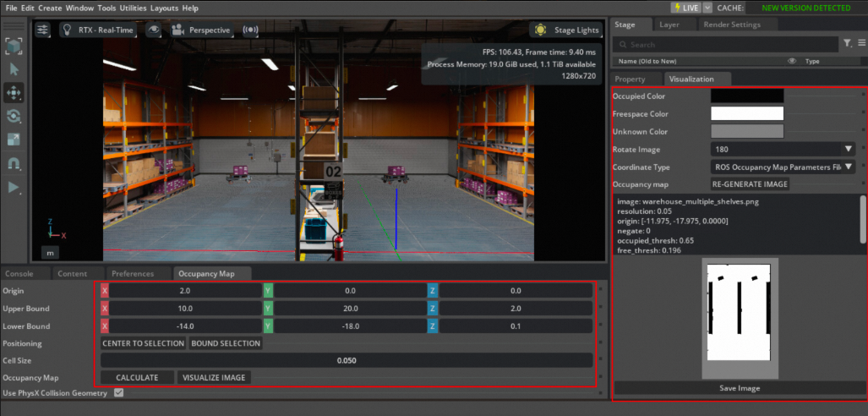The height and width of the screenshot is (416, 868).
Task: Click RE-GENERATE IMAGE button
Action: click(x=750, y=184)
